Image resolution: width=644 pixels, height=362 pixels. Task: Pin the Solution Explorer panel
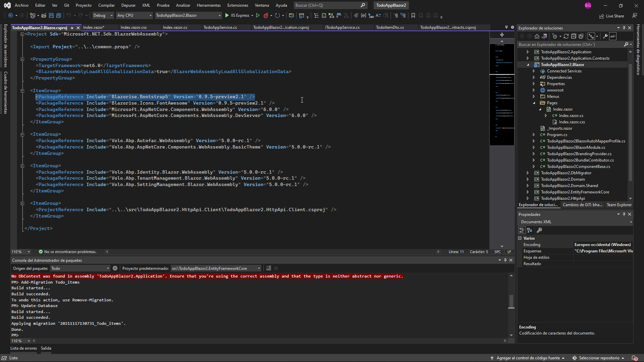(624, 28)
